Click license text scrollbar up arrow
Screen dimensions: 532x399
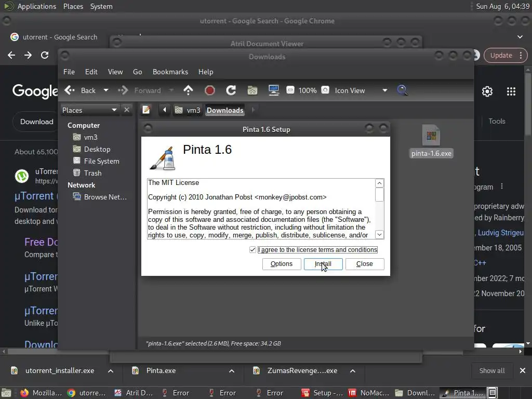tap(379, 183)
